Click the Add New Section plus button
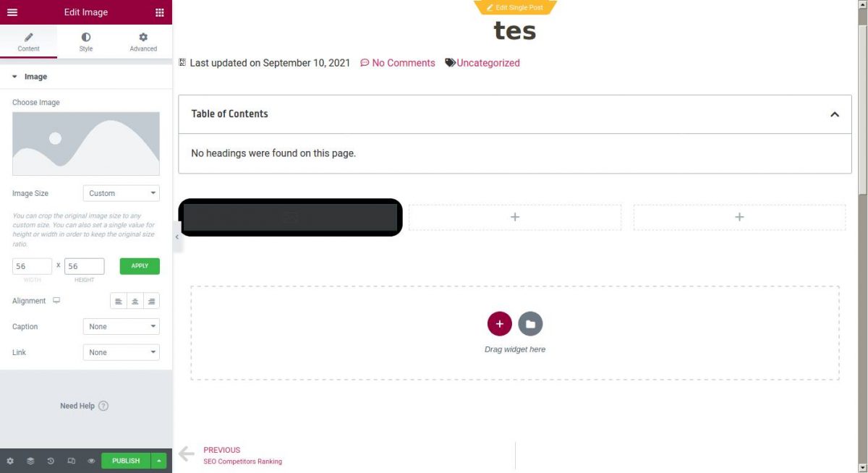Screen dimensions: 868x473 (499, 324)
